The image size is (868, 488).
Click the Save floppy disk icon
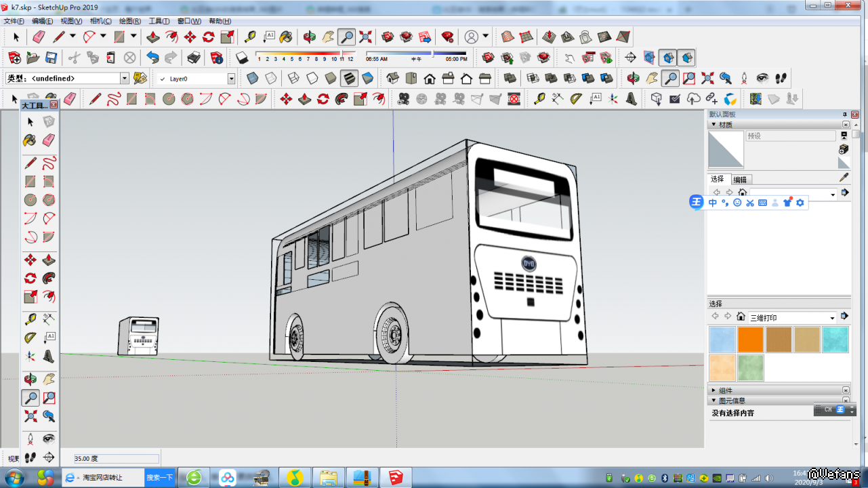tap(51, 58)
